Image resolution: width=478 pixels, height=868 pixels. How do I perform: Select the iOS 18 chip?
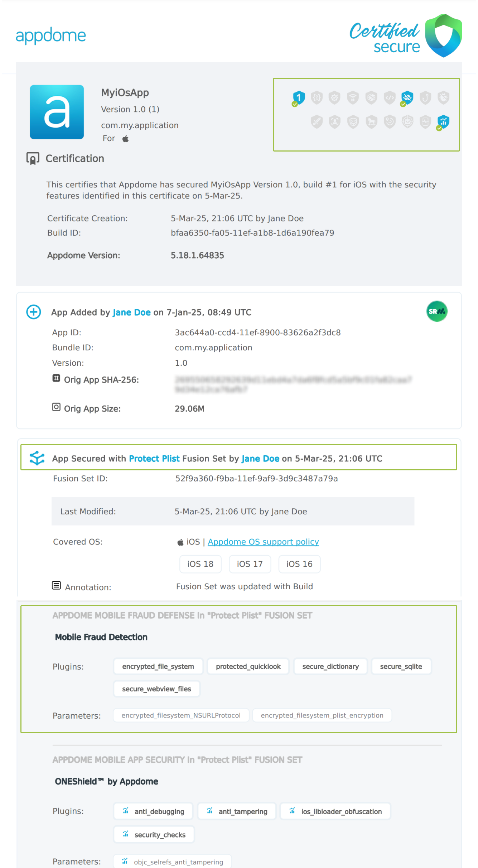pyautogui.click(x=200, y=564)
